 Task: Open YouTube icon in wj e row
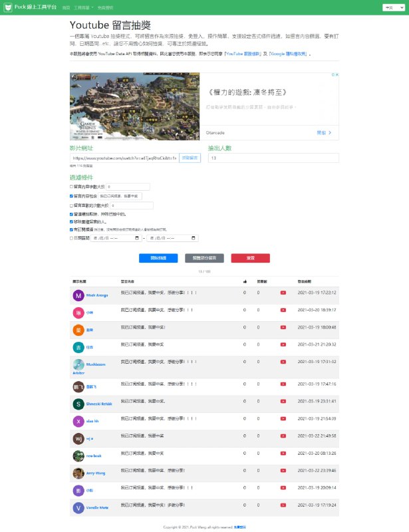click(283, 436)
